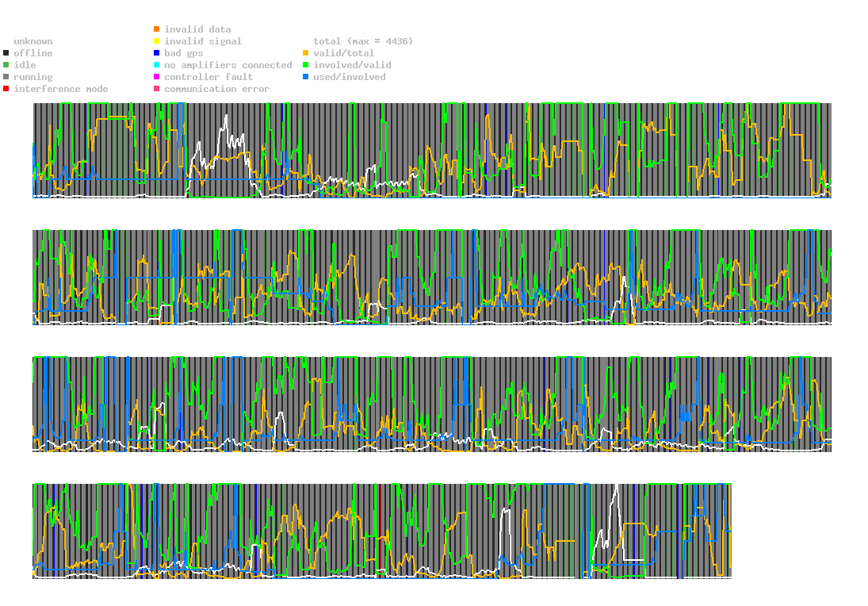868x606 pixels.
Task: Click the red interference mode legend swatch
Action: click(x=6, y=89)
